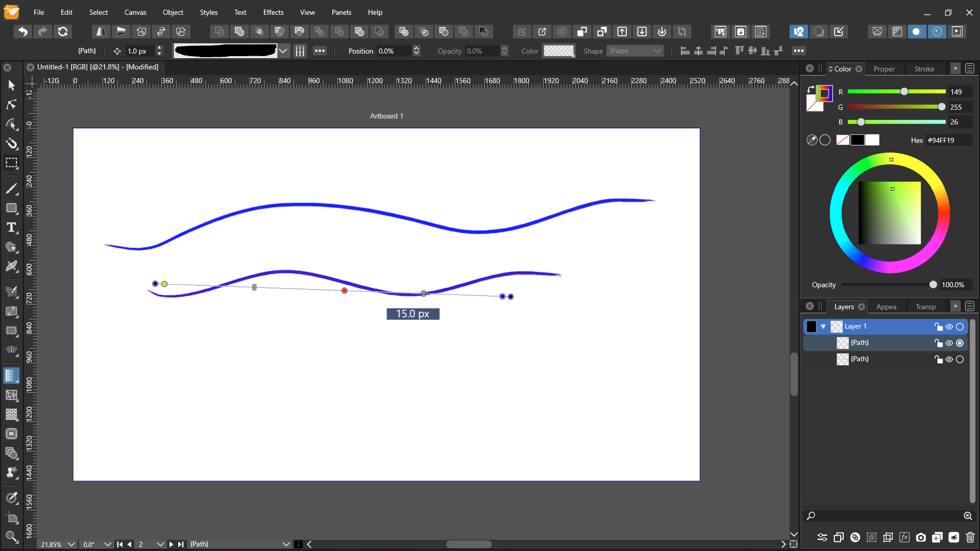The width and height of the screenshot is (980, 551).
Task: Open the Effects menu
Action: (273, 12)
